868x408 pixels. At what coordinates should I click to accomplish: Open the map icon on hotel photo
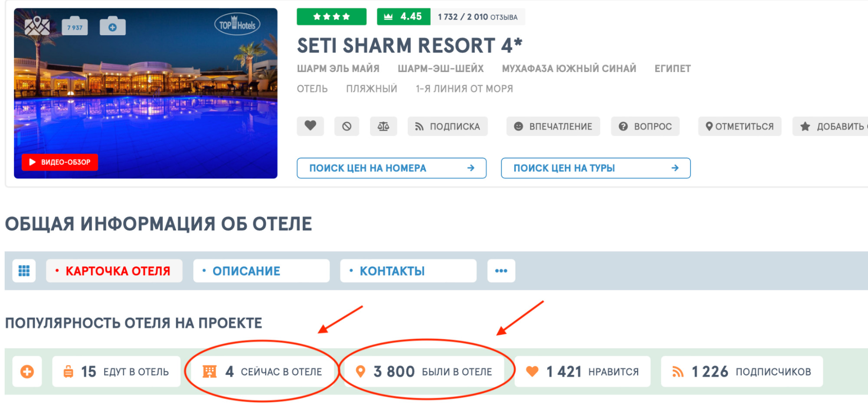37,26
